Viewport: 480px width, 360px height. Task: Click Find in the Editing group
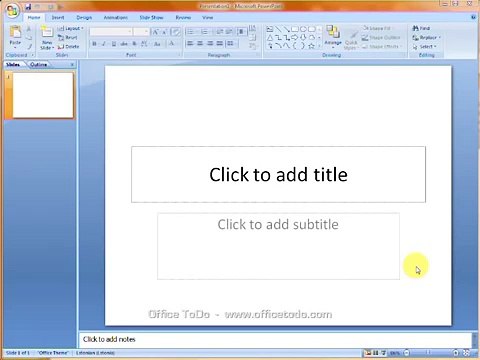(x=421, y=28)
